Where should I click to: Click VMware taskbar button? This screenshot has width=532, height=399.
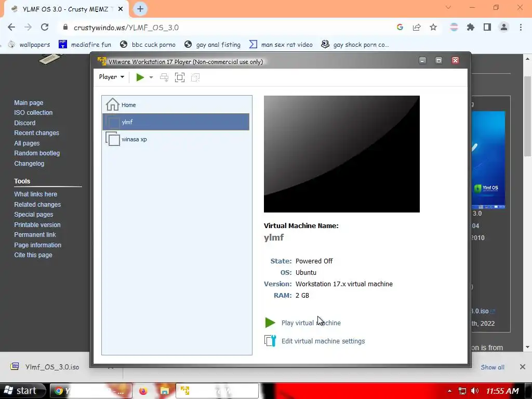[x=217, y=391]
